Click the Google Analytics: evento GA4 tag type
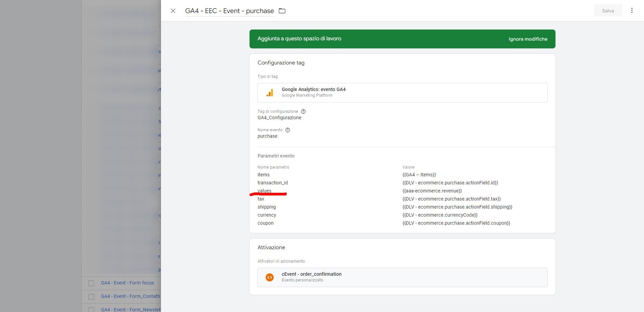The image size is (644, 312). click(x=314, y=89)
